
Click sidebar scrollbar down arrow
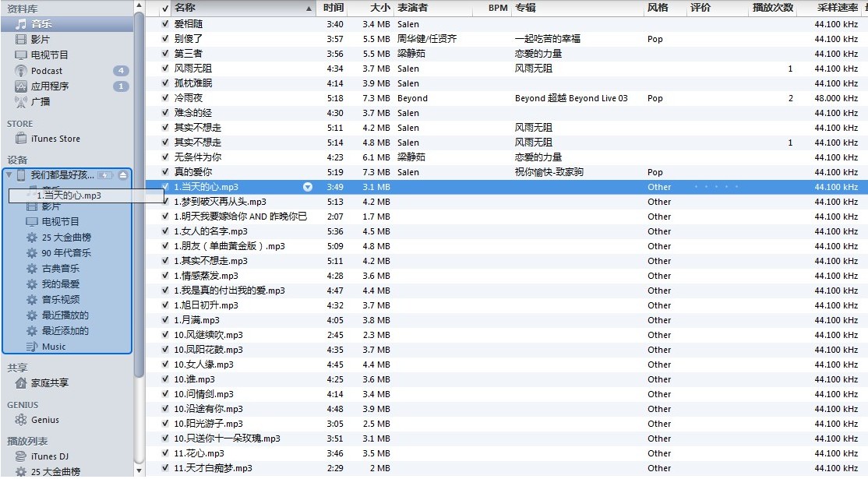click(139, 472)
